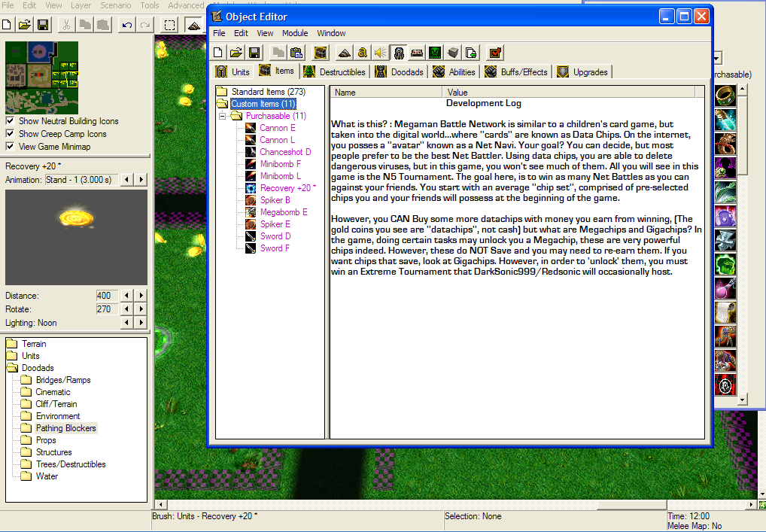Click Open map icon in main toolbar
Image resolution: width=766 pixels, height=532 pixels.
25,24
